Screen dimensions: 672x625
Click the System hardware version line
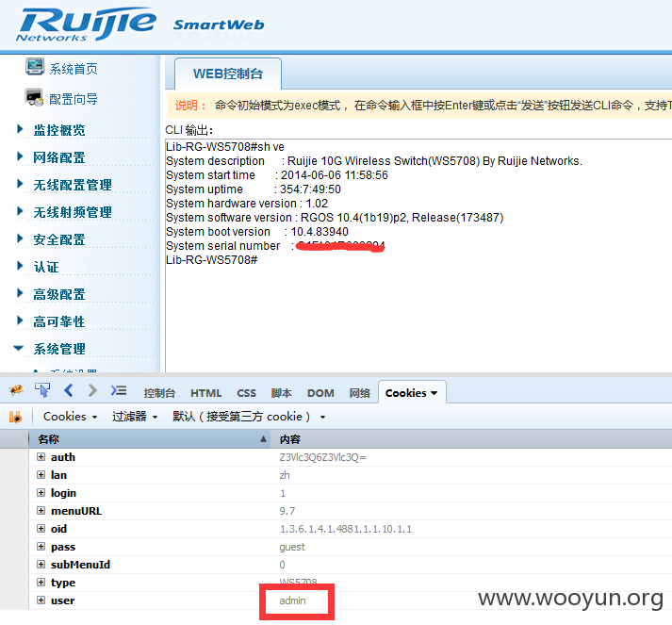tap(247, 204)
